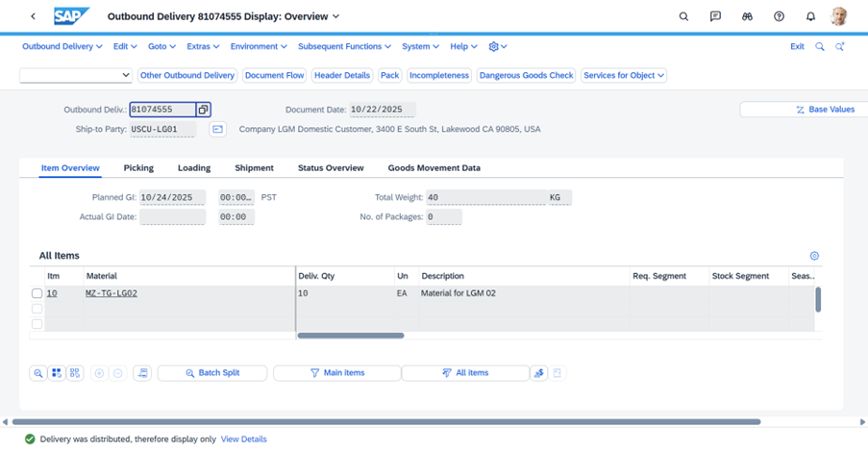Click the All Items table settings gear

point(814,256)
